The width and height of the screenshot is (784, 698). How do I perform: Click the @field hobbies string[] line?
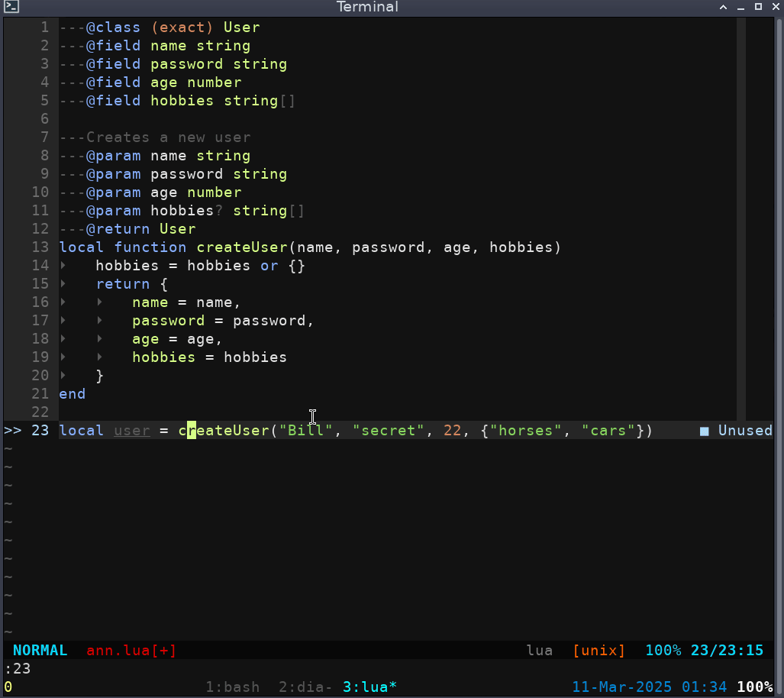click(x=178, y=101)
